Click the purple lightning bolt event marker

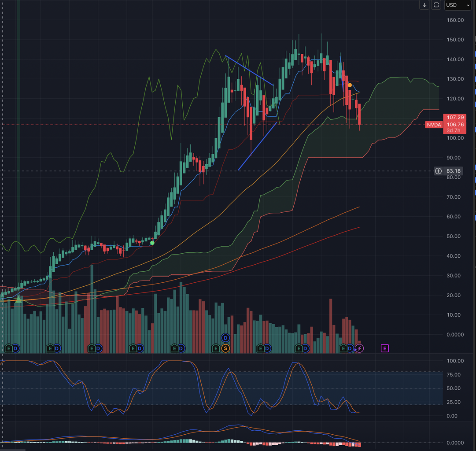(359, 348)
